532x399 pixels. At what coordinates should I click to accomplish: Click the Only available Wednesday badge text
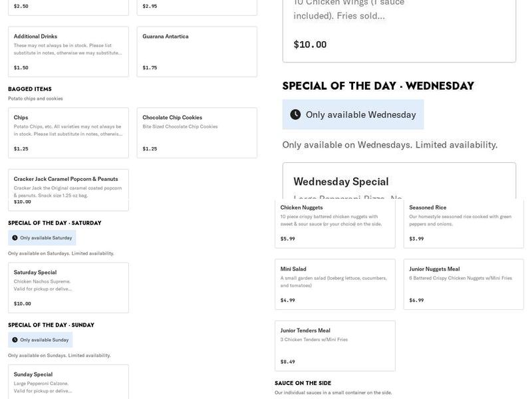[361, 114]
